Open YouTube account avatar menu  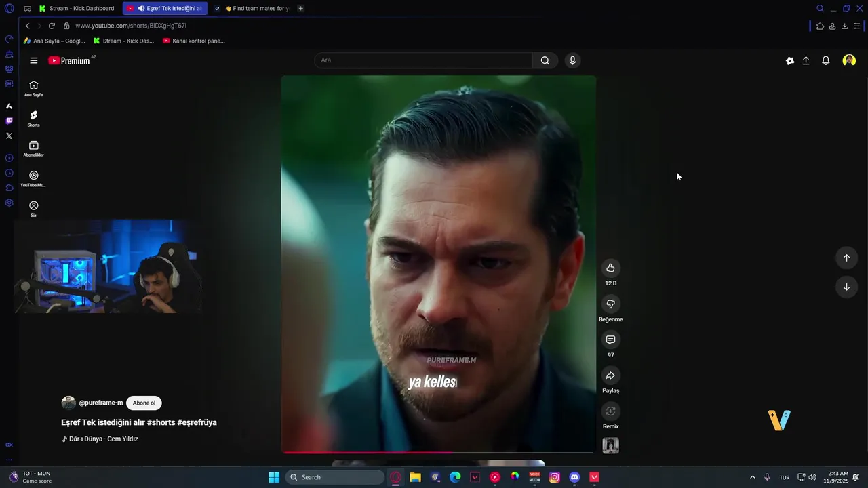tap(849, 60)
